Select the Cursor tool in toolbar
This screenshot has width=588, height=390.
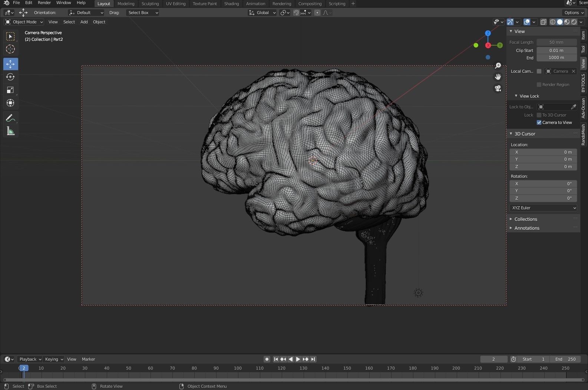coord(10,49)
